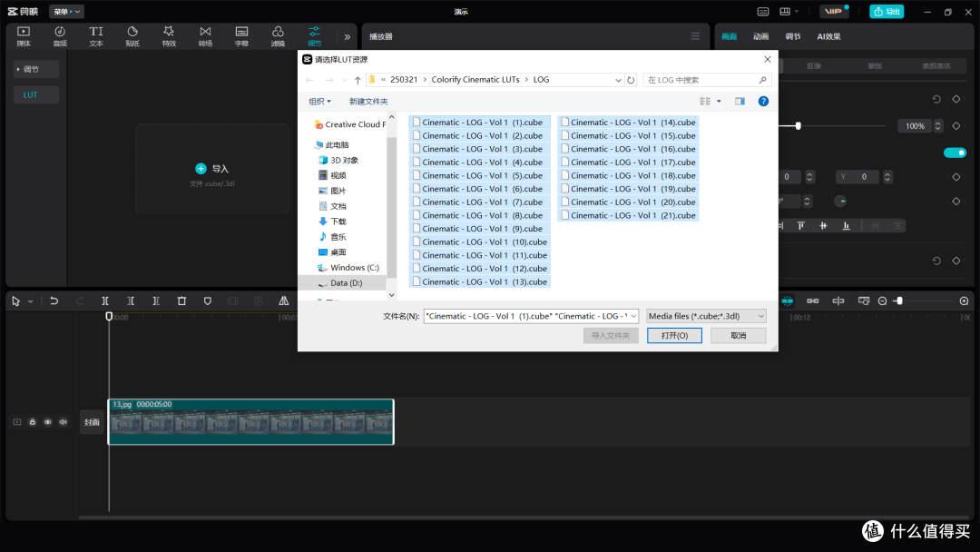Switch to the 动画 inspector tab
The width and height of the screenshot is (980, 552).
click(760, 36)
